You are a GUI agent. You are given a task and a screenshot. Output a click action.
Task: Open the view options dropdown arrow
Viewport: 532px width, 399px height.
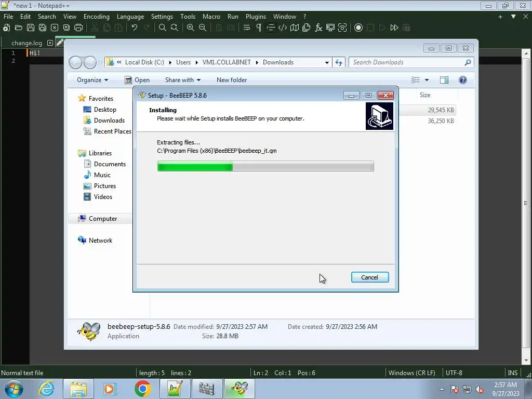(427, 80)
